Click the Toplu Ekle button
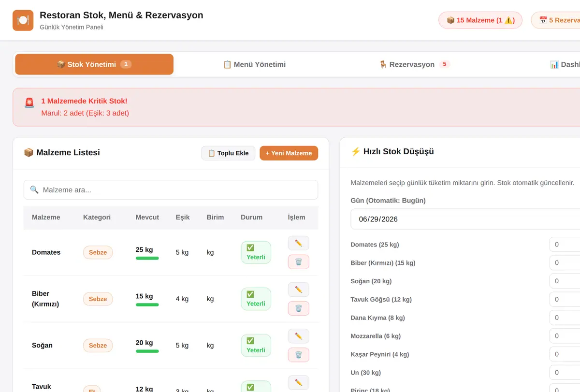Viewport: 580px width, 392px height. click(228, 153)
